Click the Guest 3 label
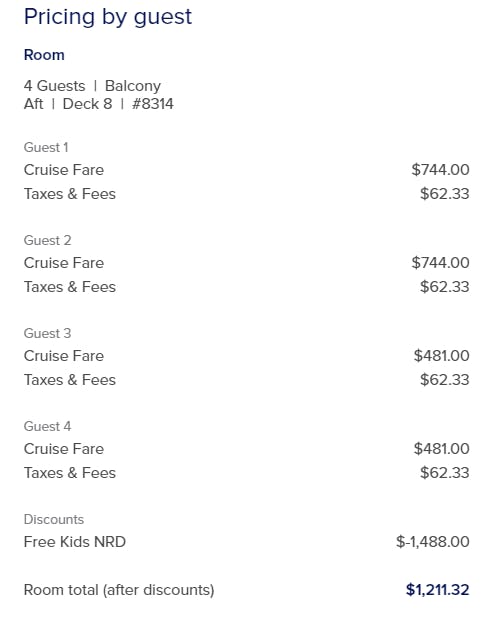Viewport: 489px width, 623px height. click(x=47, y=333)
